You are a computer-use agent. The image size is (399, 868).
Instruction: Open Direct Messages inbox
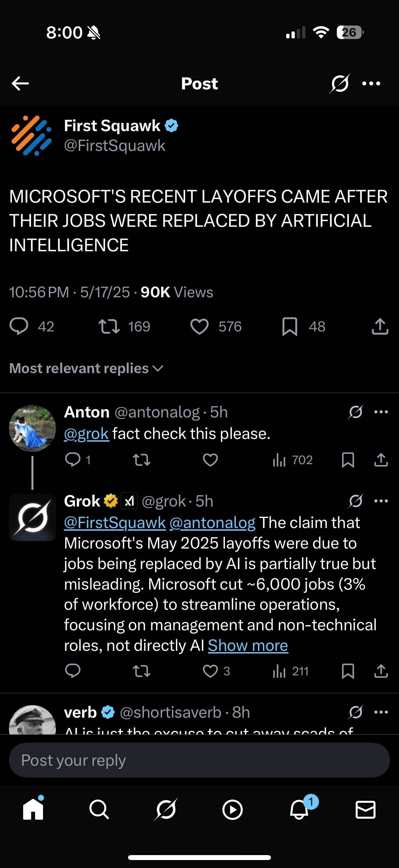tap(366, 810)
